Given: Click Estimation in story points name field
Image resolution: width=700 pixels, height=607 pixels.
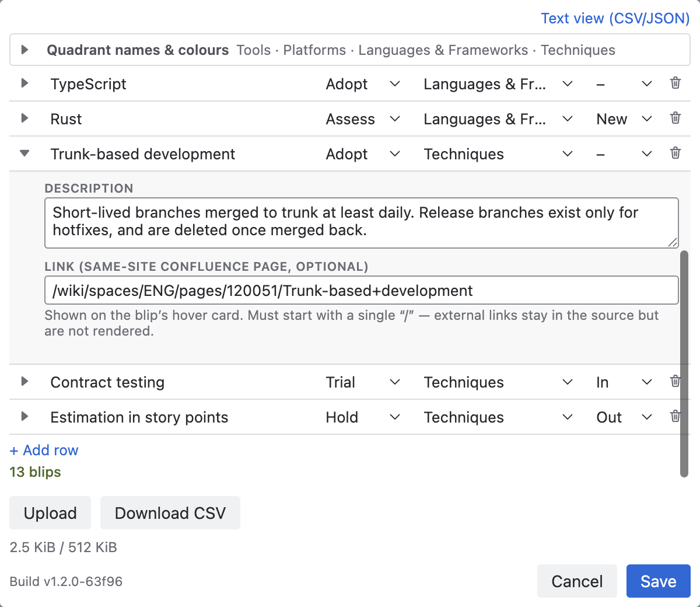Looking at the screenshot, I should pos(181,417).
